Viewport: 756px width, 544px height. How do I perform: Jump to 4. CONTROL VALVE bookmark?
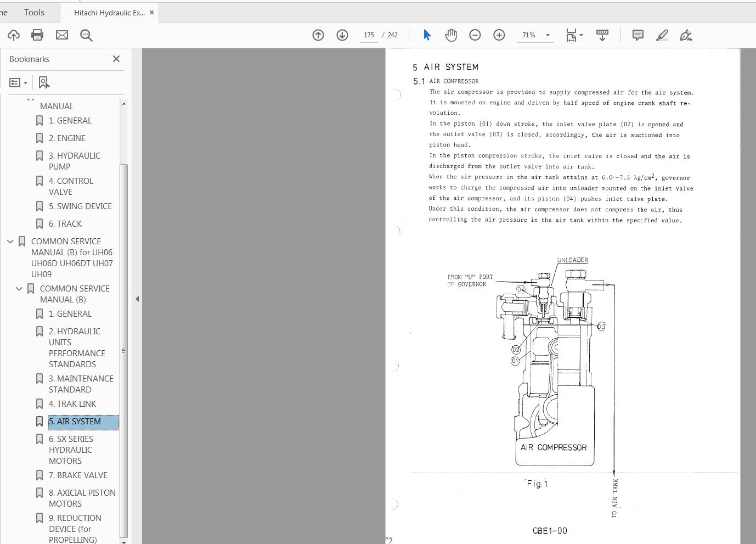coord(71,186)
